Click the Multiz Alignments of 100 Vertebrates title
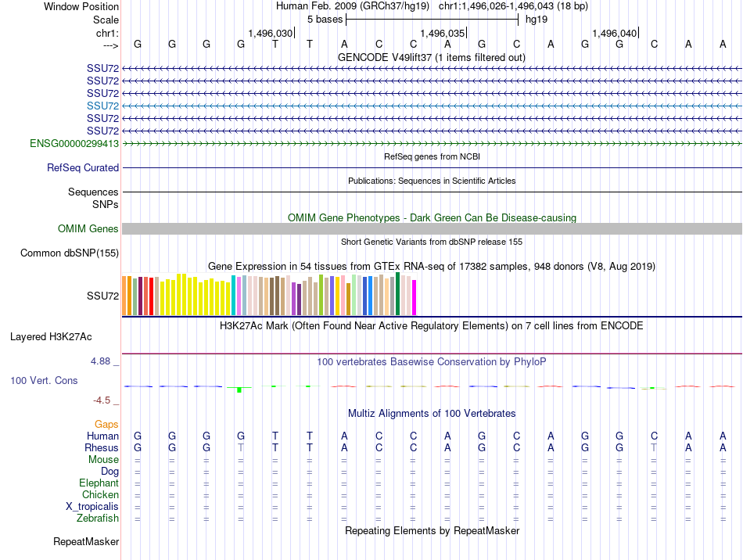 (x=431, y=413)
